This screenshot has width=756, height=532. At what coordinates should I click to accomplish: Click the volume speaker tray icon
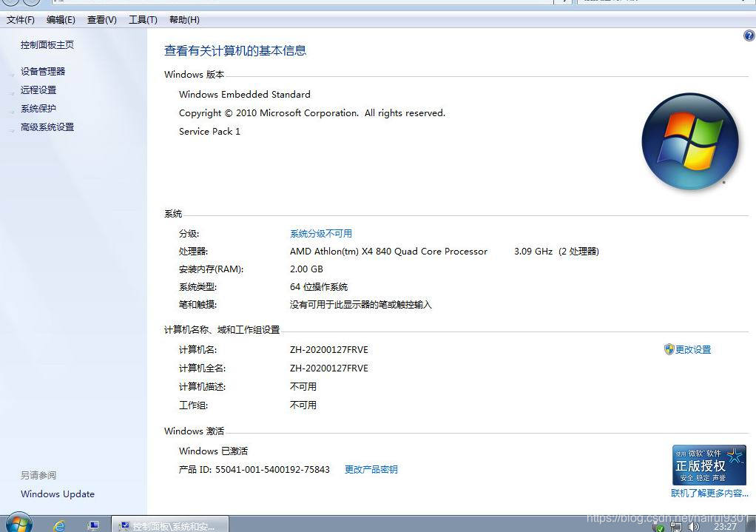[x=694, y=527]
